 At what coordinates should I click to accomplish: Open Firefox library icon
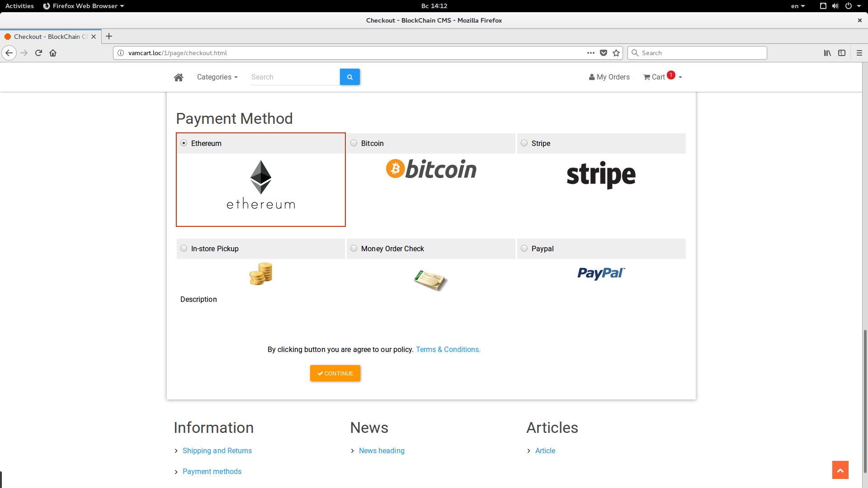(827, 53)
